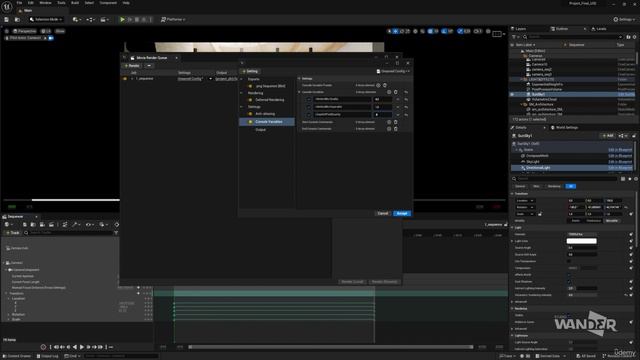Select the Output settings entry

pyautogui.click(x=260, y=129)
